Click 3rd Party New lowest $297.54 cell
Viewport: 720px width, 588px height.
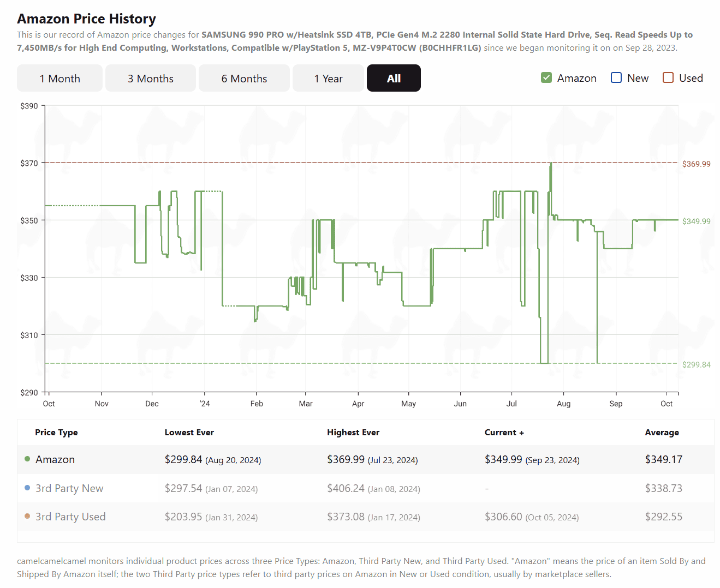[x=211, y=488]
